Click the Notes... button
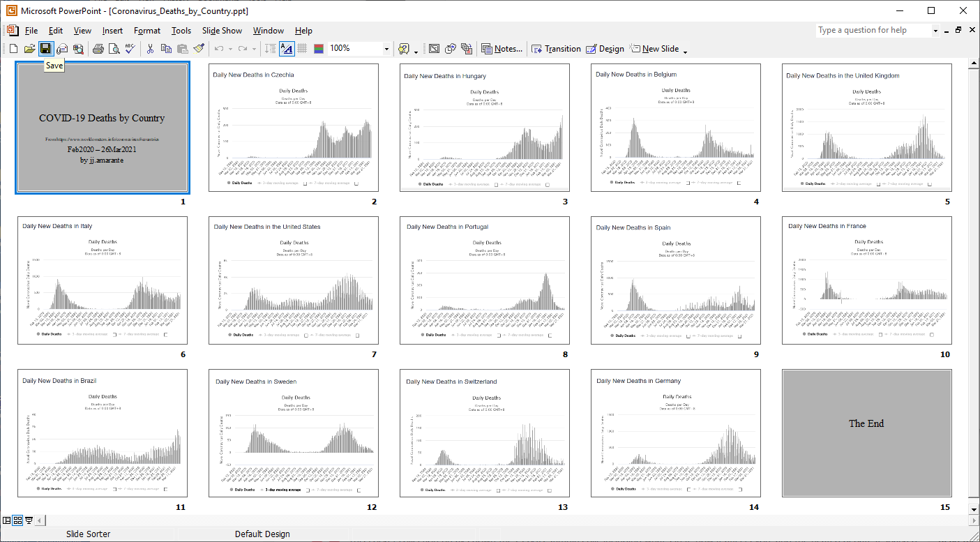The height and width of the screenshot is (542, 980). 502,49
